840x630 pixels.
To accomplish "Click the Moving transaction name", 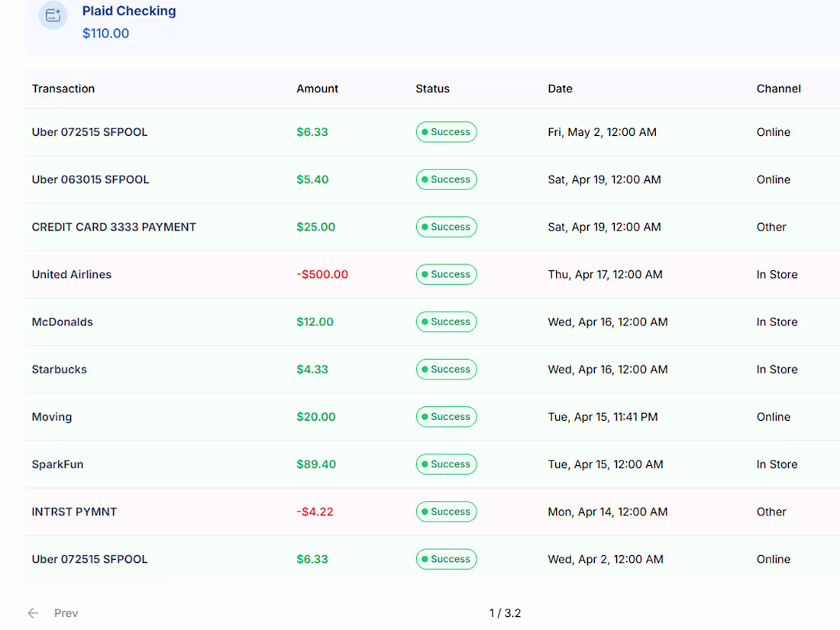I will tap(52, 417).
